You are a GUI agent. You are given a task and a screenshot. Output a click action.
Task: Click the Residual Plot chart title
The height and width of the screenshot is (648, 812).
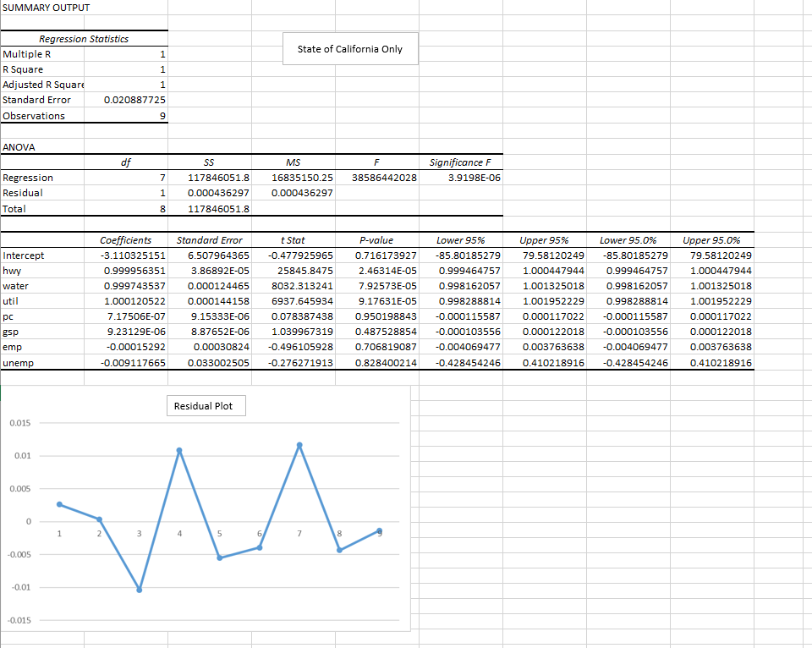click(x=206, y=405)
